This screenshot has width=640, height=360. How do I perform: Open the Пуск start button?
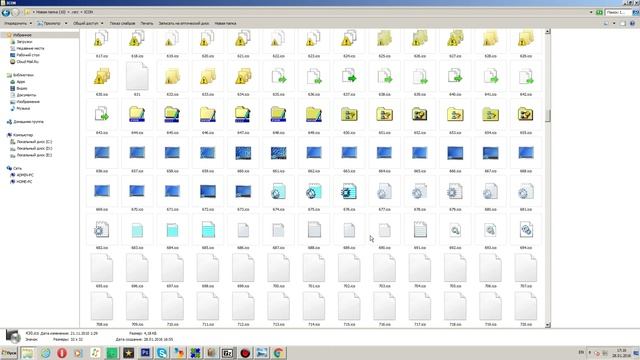coord(9,353)
